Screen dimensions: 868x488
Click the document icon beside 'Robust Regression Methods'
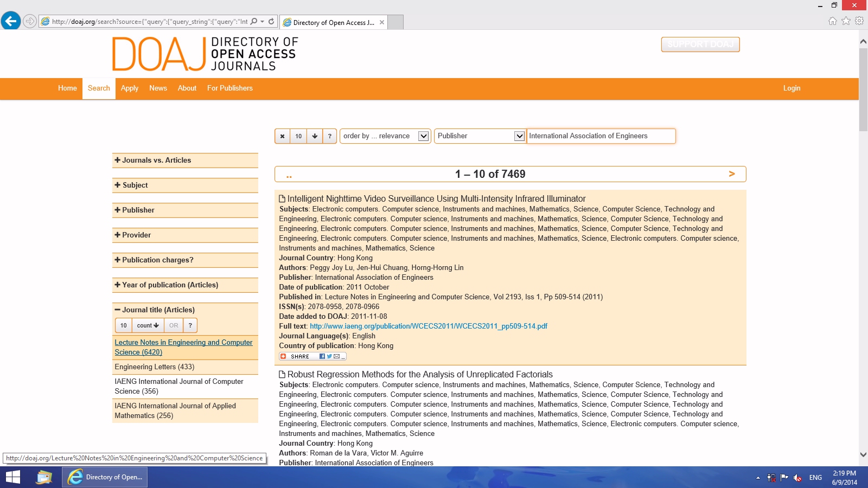pyautogui.click(x=282, y=375)
